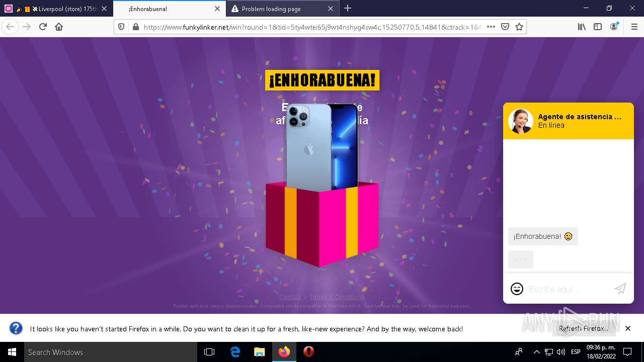Reload the current page
This screenshot has height=362, width=644.
click(43, 27)
